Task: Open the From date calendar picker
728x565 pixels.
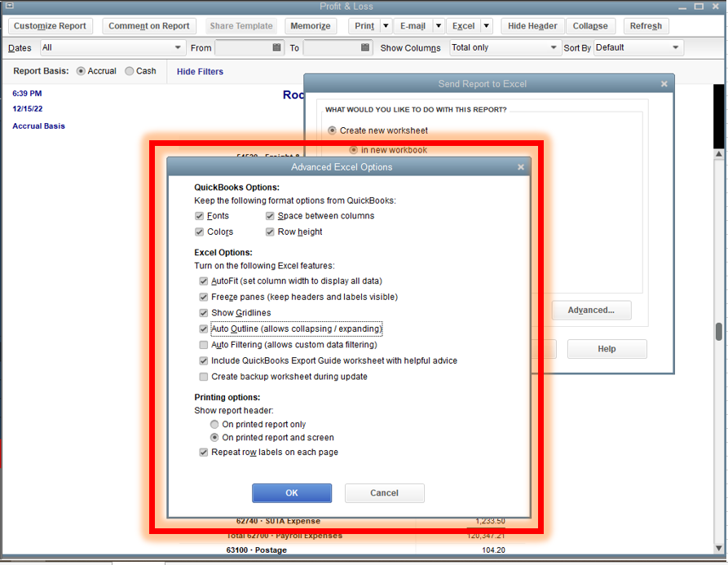Action: [x=276, y=47]
